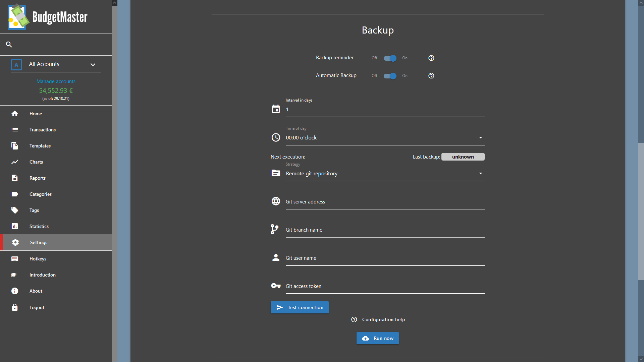Click the Templates copy icon

pos(15,146)
